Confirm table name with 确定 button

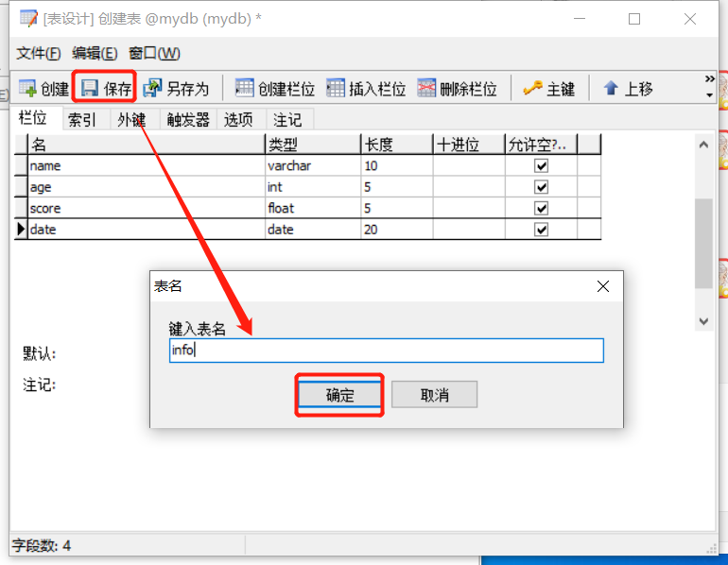click(339, 395)
